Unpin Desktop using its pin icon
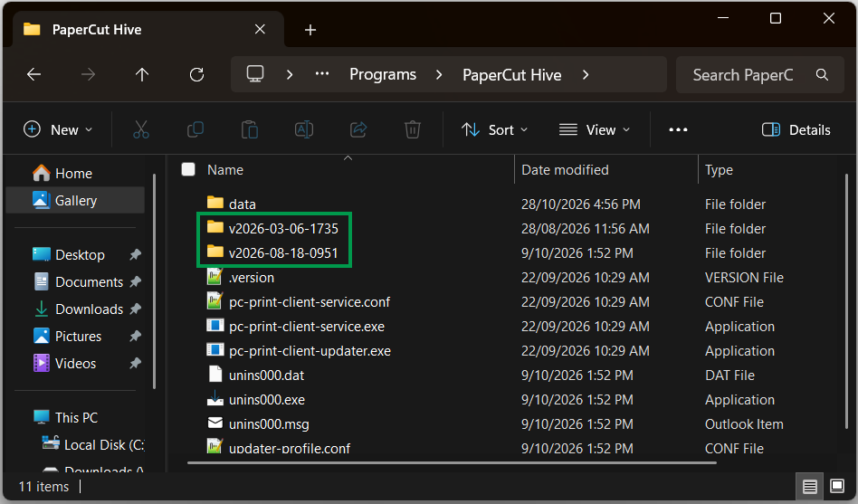 [x=135, y=254]
